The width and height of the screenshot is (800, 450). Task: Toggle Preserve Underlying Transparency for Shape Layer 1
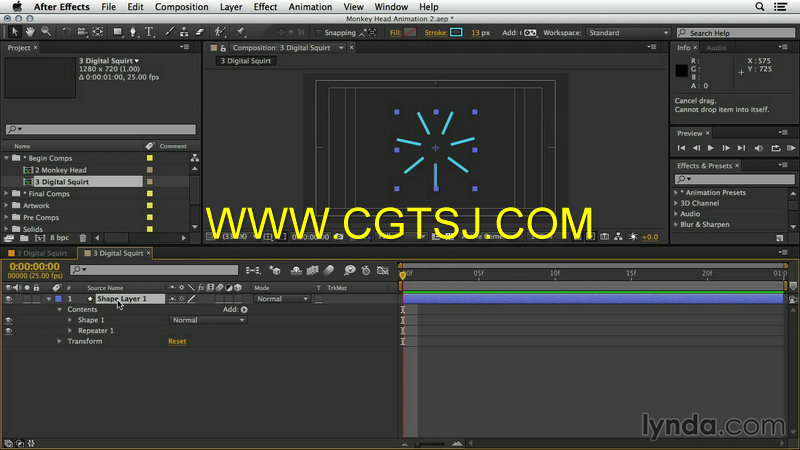[318, 299]
